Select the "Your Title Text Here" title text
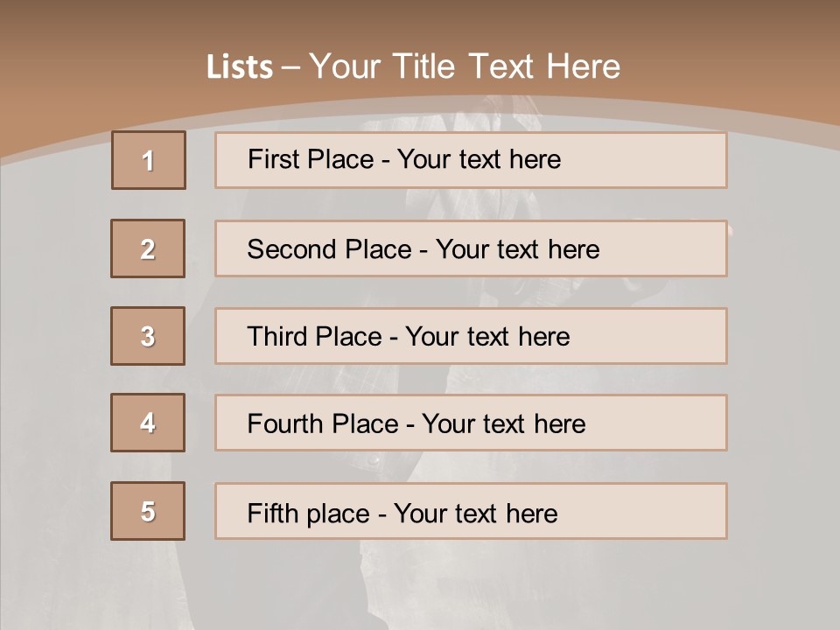The height and width of the screenshot is (630, 840). (x=465, y=66)
